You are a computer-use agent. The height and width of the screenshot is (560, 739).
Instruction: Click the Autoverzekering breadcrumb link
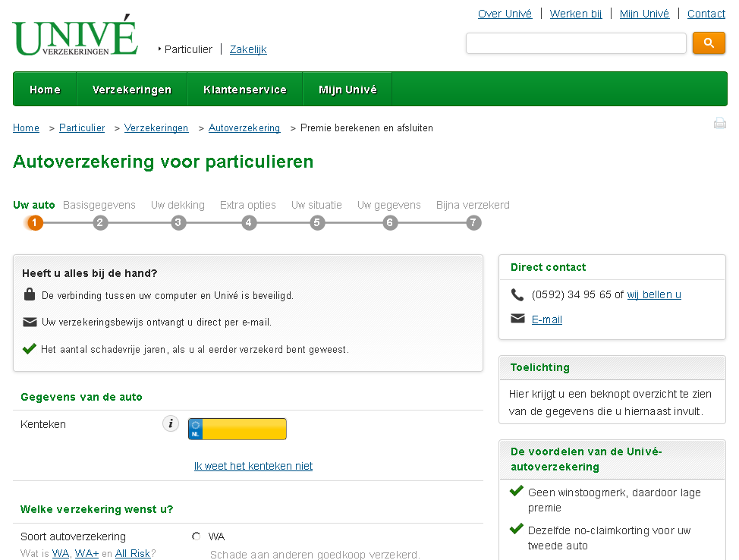tap(244, 128)
